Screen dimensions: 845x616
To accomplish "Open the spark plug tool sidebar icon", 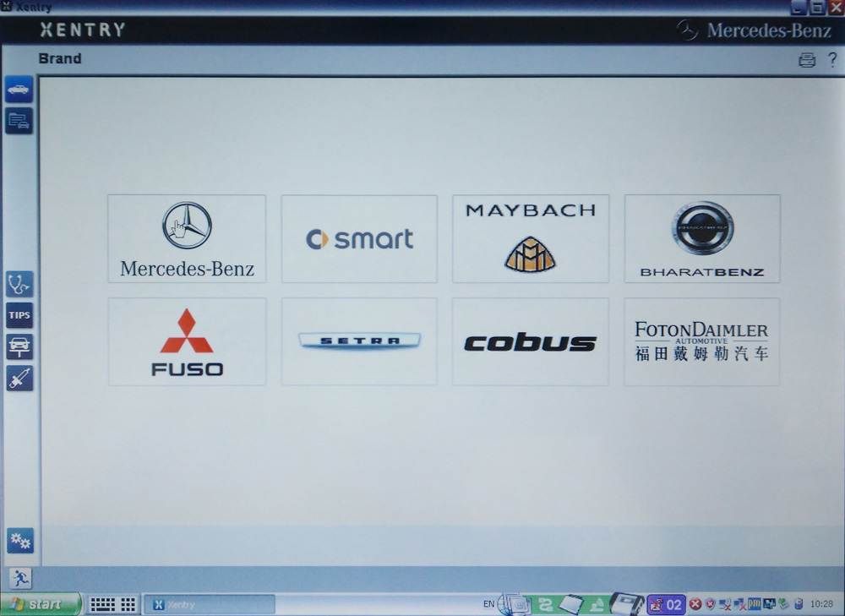I will (19, 379).
